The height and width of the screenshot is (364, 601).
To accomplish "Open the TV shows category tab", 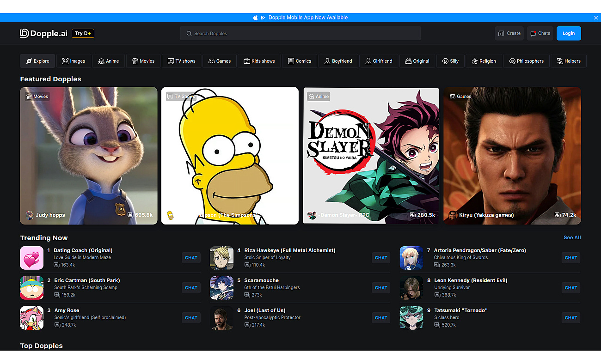I will point(182,61).
